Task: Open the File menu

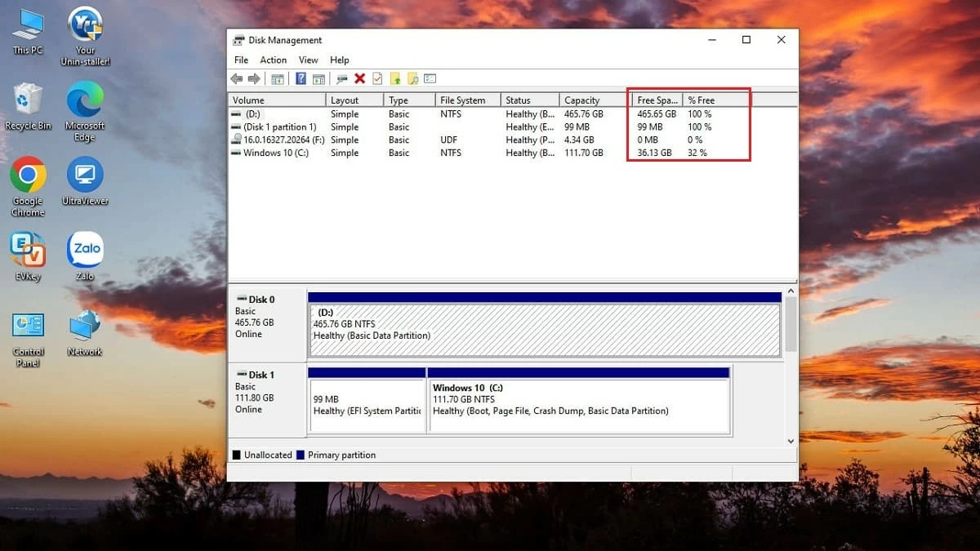Action: point(241,60)
